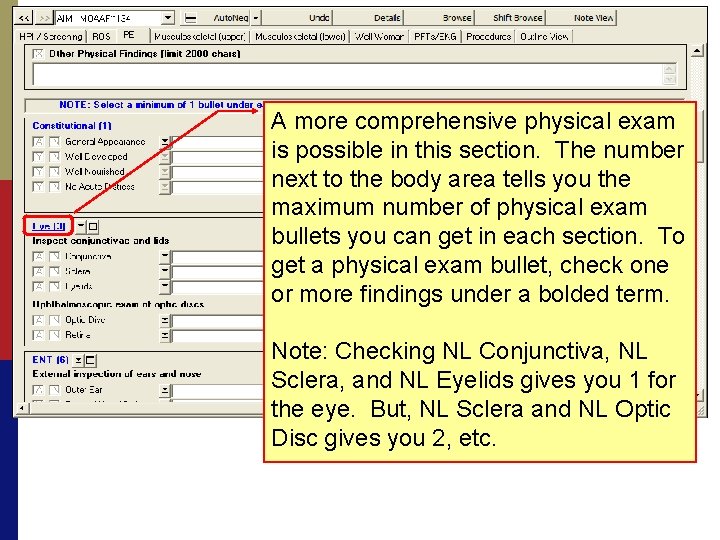The image size is (720, 540).
Task: Open the AutoNeg dropdown arrow
Action: point(256,18)
